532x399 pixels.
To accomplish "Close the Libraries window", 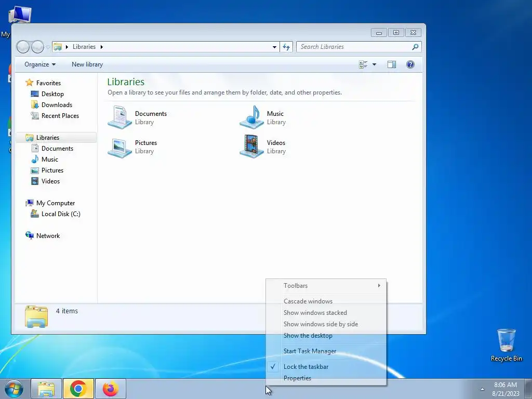I will (x=413, y=33).
